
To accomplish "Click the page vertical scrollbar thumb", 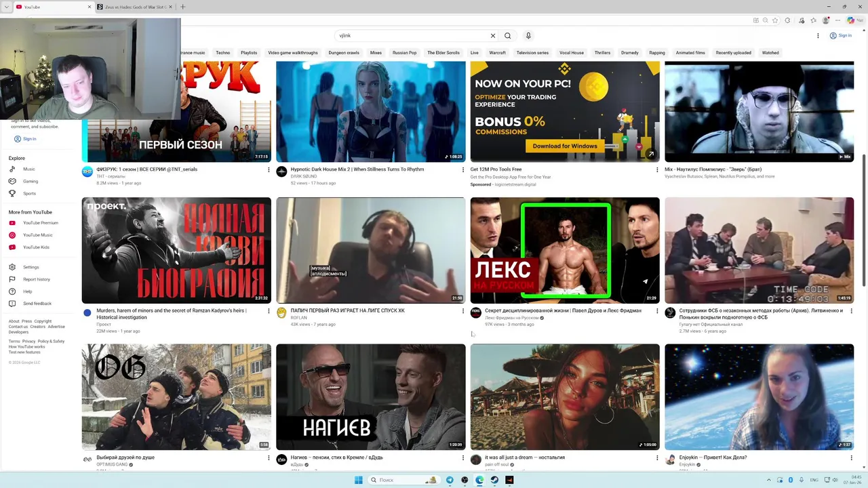I will tap(864, 220).
